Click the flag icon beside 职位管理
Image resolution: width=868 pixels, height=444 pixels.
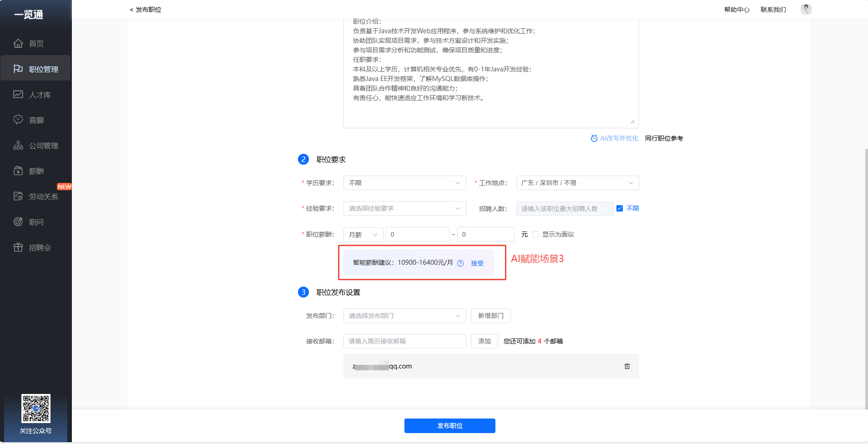pyautogui.click(x=18, y=69)
